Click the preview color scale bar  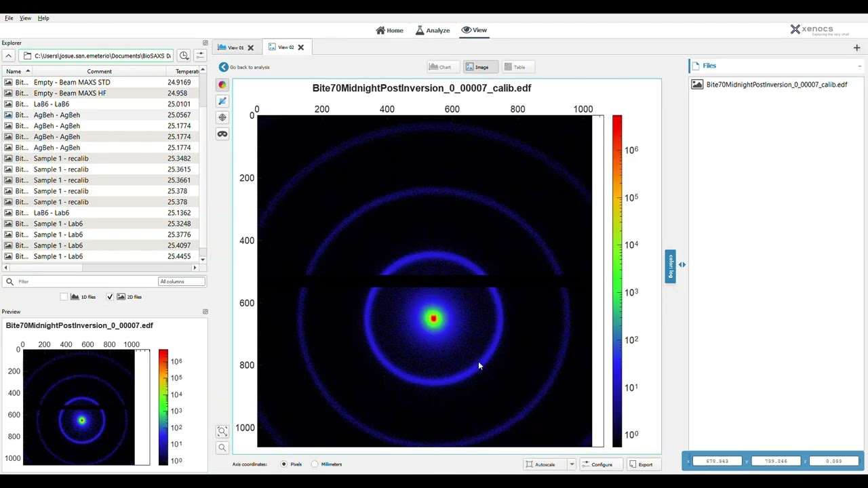pos(163,407)
